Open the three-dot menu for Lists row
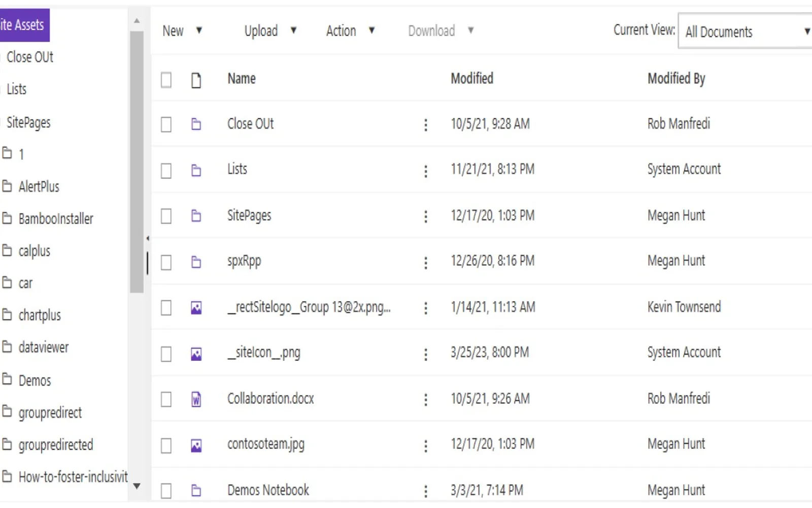The height and width of the screenshot is (508, 812). (x=426, y=171)
